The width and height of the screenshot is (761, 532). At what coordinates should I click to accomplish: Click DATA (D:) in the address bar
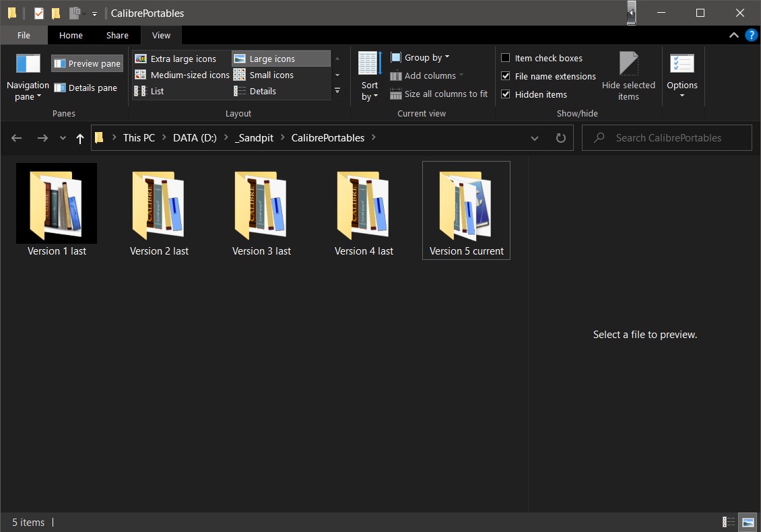[195, 138]
